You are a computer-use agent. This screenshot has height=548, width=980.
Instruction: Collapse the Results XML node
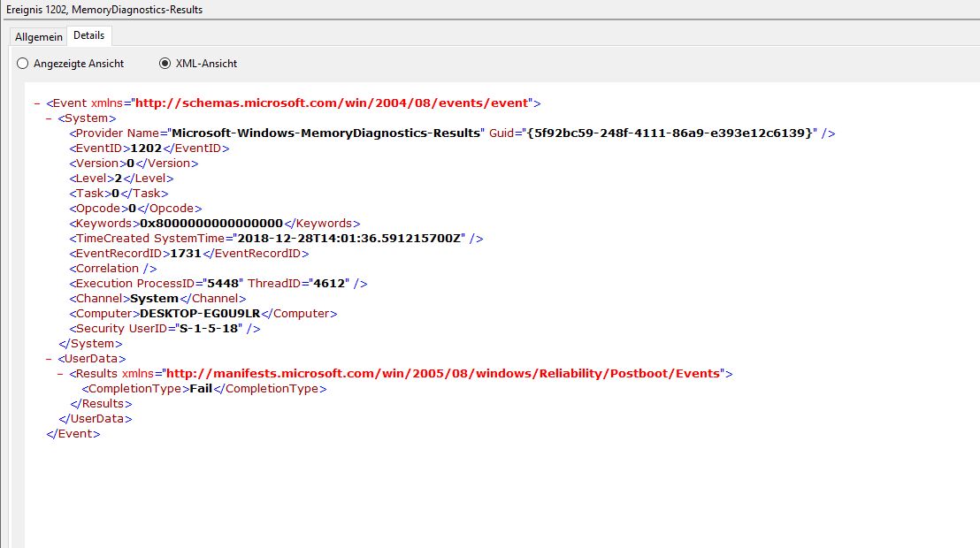point(61,374)
